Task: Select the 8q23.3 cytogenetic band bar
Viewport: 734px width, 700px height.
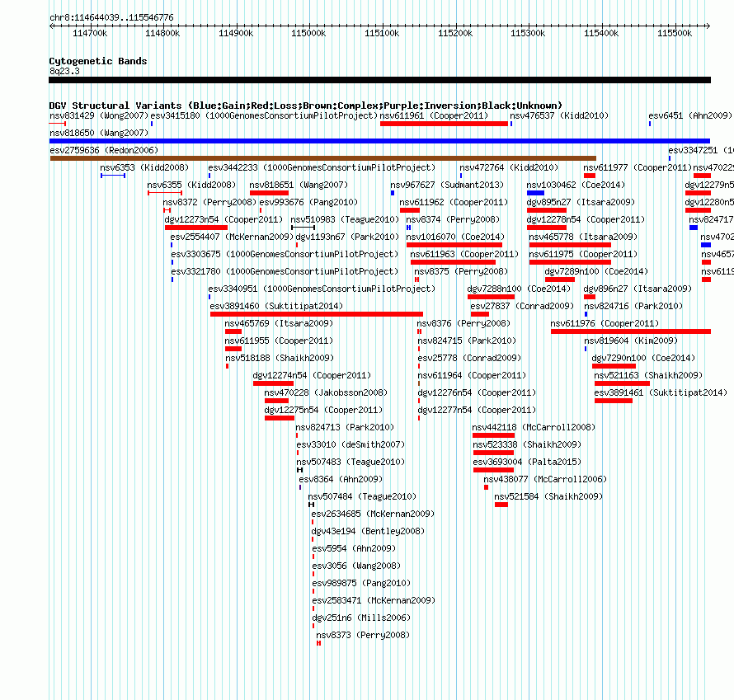Action: pyautogui.click(x=379, y=80)
